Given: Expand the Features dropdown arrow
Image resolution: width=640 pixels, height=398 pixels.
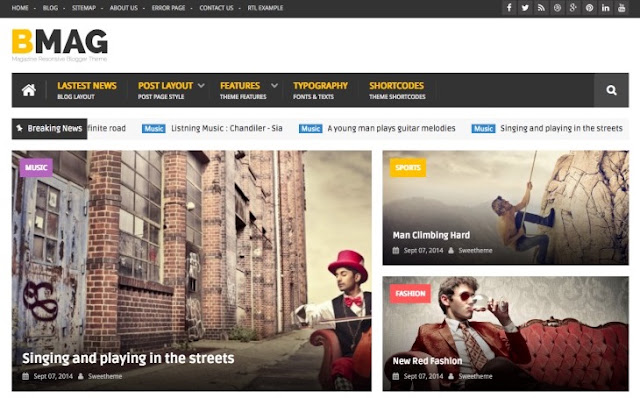Looking at the screenshot, I should click(274, 86).
